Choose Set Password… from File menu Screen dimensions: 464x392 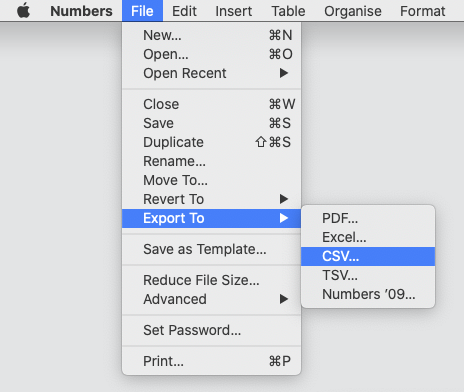tap(211, 330)
